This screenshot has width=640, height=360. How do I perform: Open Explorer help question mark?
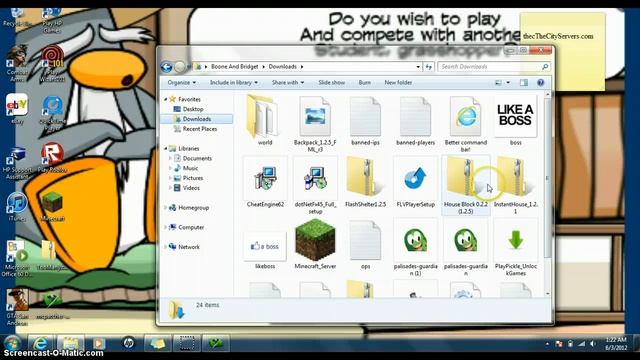540,83
